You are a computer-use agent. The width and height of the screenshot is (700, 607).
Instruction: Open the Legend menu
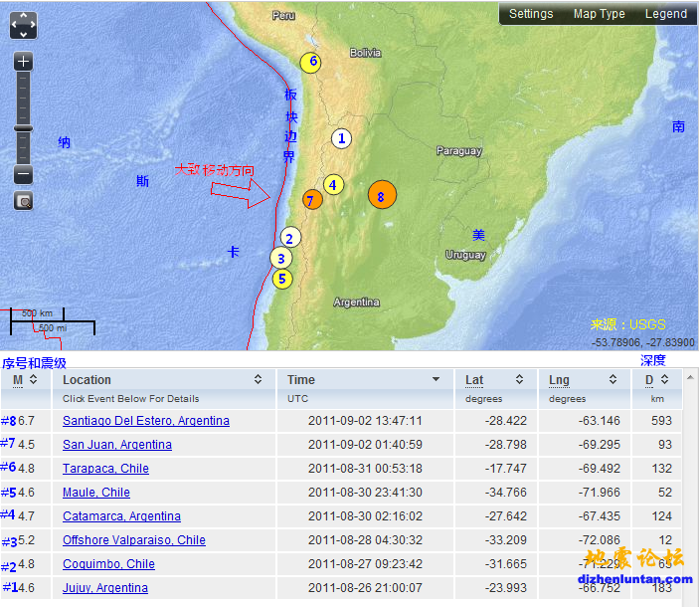pos(665,14)
